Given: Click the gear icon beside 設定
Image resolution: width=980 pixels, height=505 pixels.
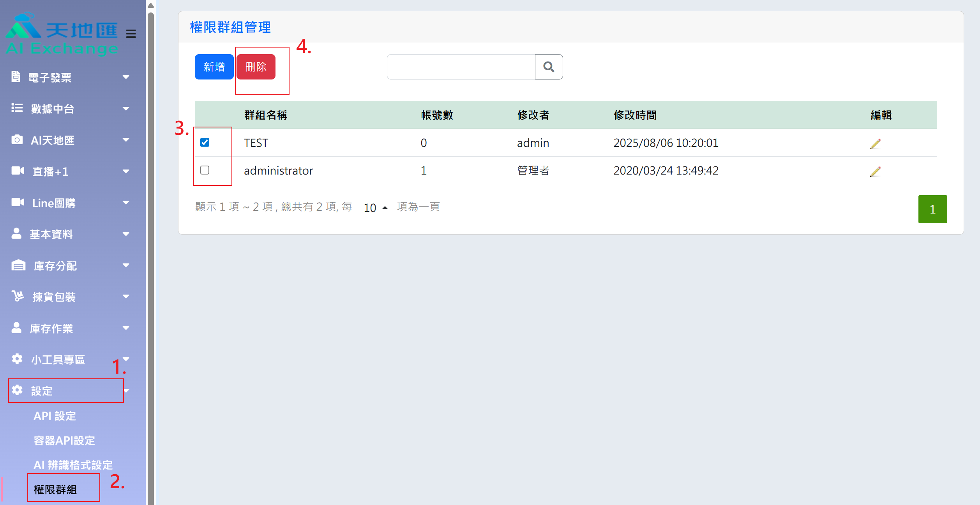Looking at the screenshot, I should pos(17,390).
